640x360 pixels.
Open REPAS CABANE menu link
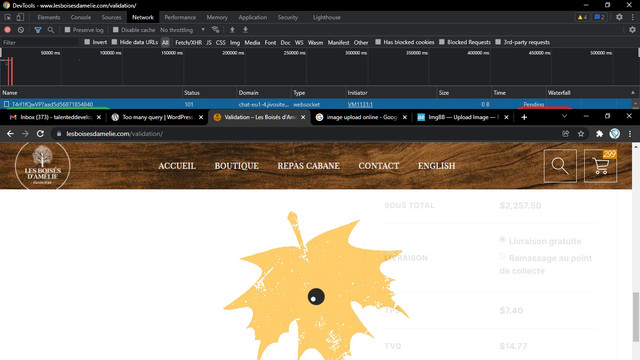(x=308, y=166)
